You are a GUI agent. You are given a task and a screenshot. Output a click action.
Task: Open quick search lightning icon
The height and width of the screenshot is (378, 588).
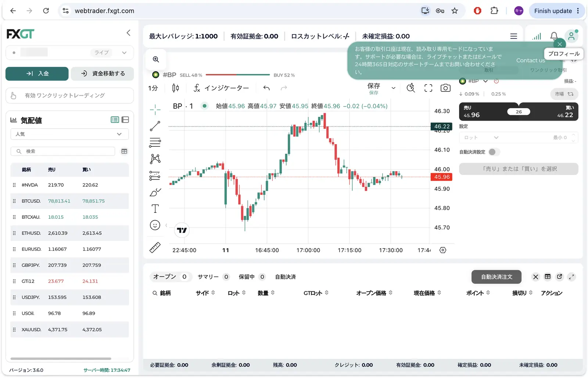pyautogui.click(x=411, y=88)
